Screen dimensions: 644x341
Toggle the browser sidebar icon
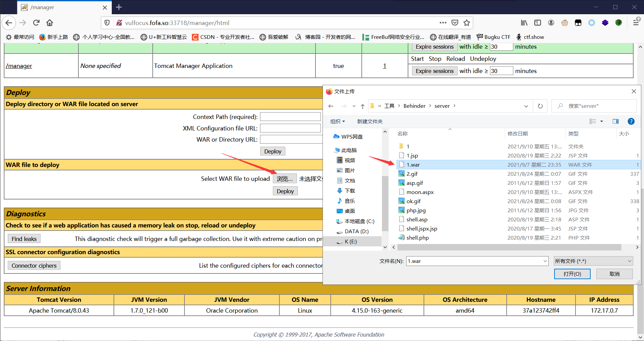[538, 23]
